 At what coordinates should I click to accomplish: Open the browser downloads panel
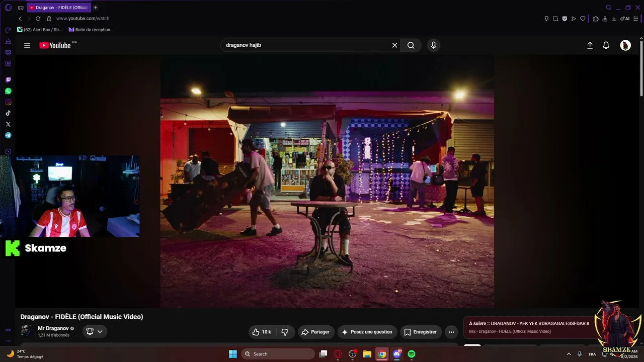click(x=614, y=19)
